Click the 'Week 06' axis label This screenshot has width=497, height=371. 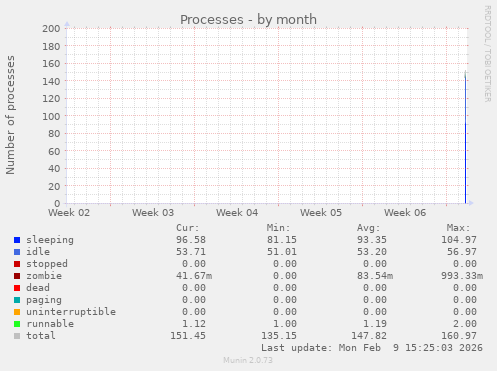[x=405, y=213]
